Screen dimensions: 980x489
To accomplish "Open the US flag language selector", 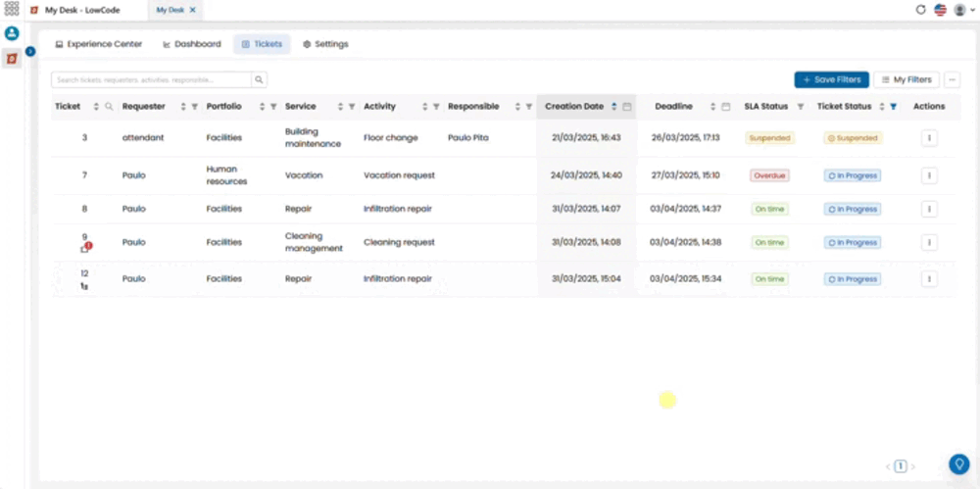I will coord(940,10).
